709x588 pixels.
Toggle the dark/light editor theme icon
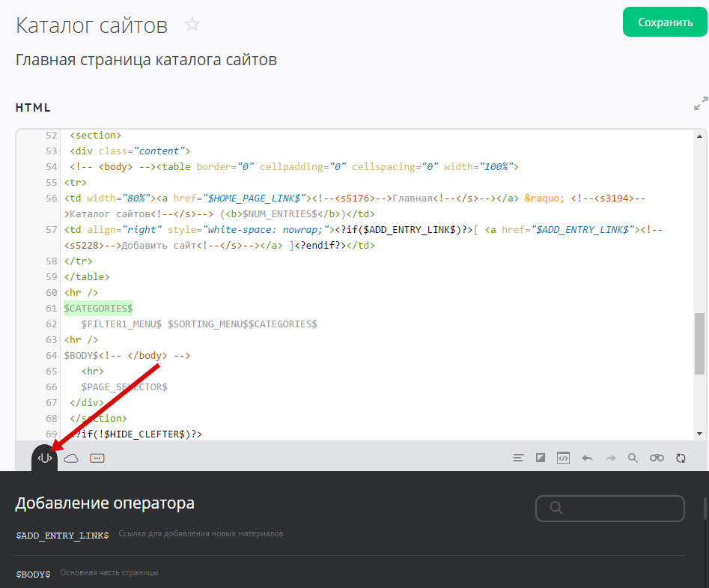pos(541,458)
